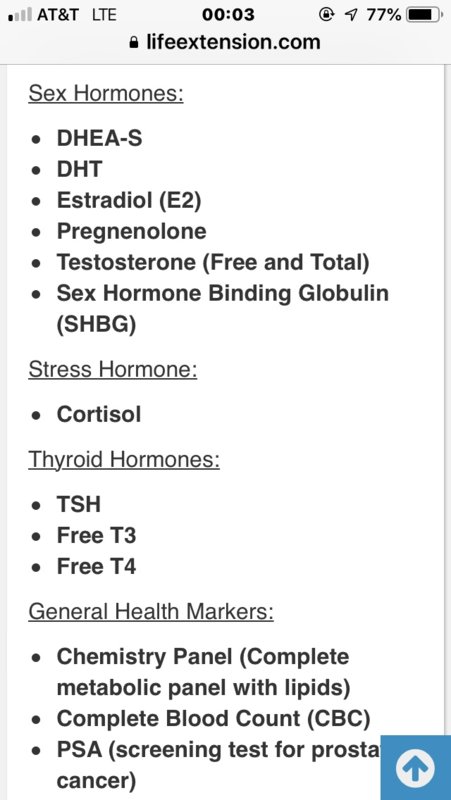This screenshot has height=800, width=451.
Task: Select the Estradiol (E2) list item
Action: pos(129,201)
